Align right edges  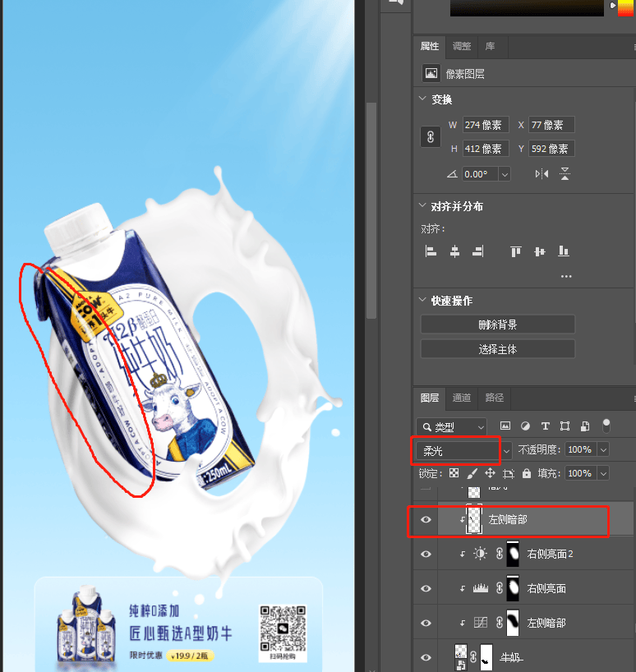point(478,251)
